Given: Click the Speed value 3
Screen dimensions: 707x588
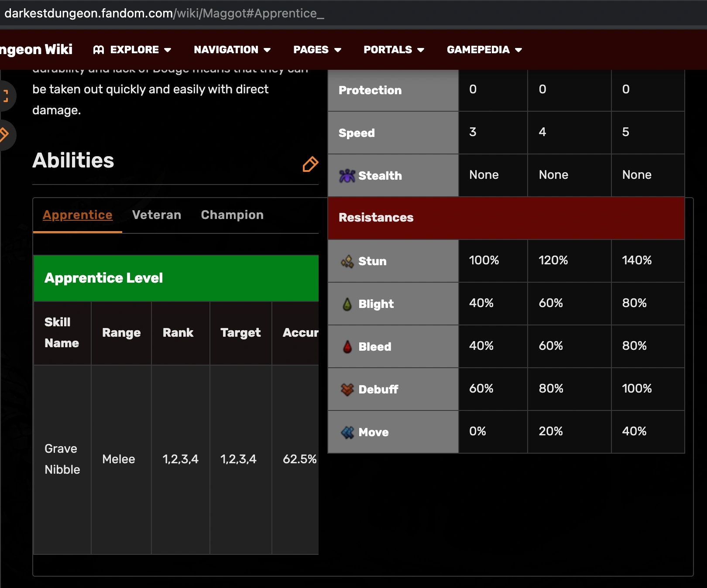Looking at the screenshot, I should pos(473,132).
